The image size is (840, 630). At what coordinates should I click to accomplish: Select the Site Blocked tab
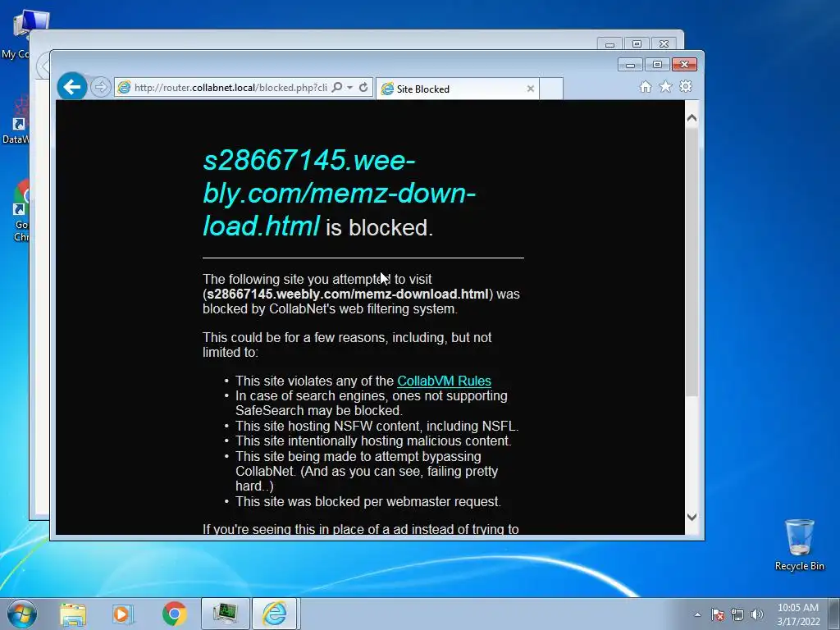click(x=457, y=89)
